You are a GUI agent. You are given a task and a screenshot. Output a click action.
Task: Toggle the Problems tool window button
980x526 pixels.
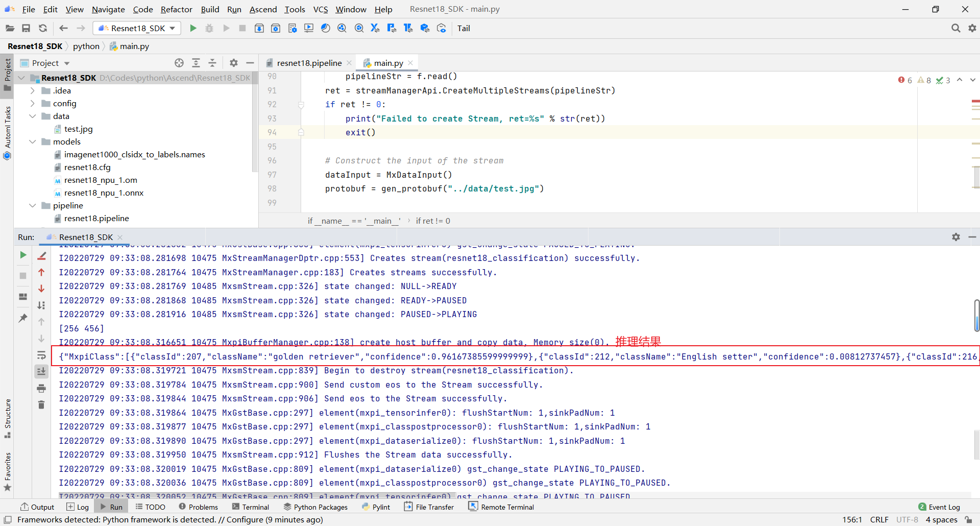[199, 507]
